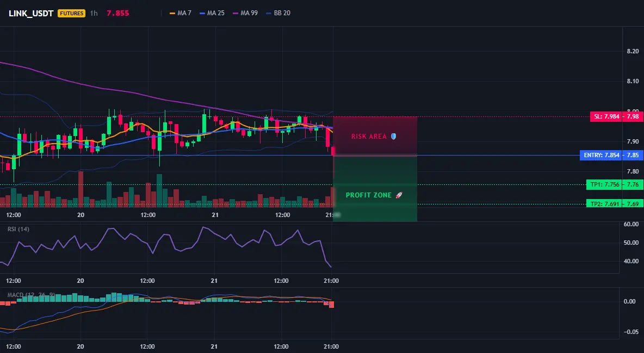Click the red 7.855 current price
The width and height of the screenshot is (644, 353).
(118, 13)
